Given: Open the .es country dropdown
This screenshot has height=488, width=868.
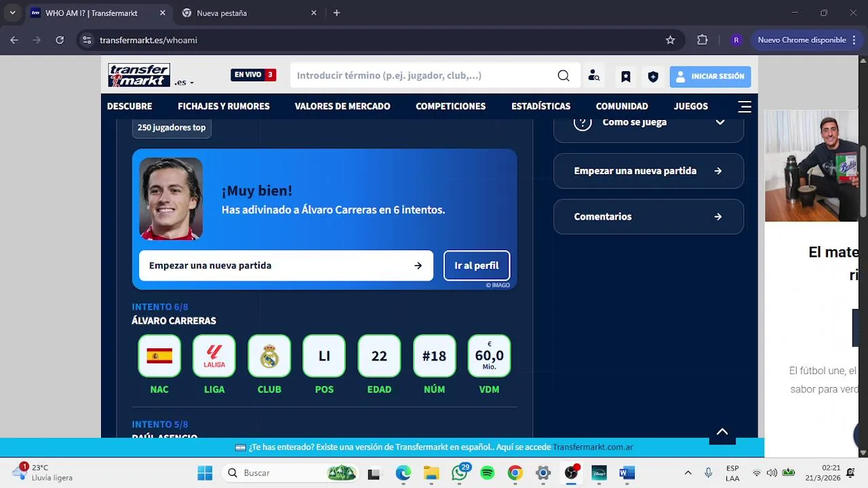Looking at the screenshot, I should tap(184, 82).
